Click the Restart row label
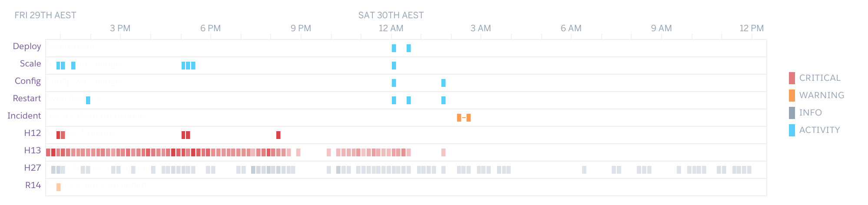This screenshot has width=868, height=205. point(27,99)
